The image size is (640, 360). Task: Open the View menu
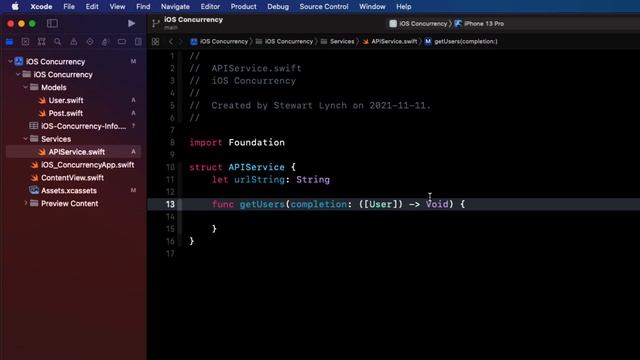(117, 7)
